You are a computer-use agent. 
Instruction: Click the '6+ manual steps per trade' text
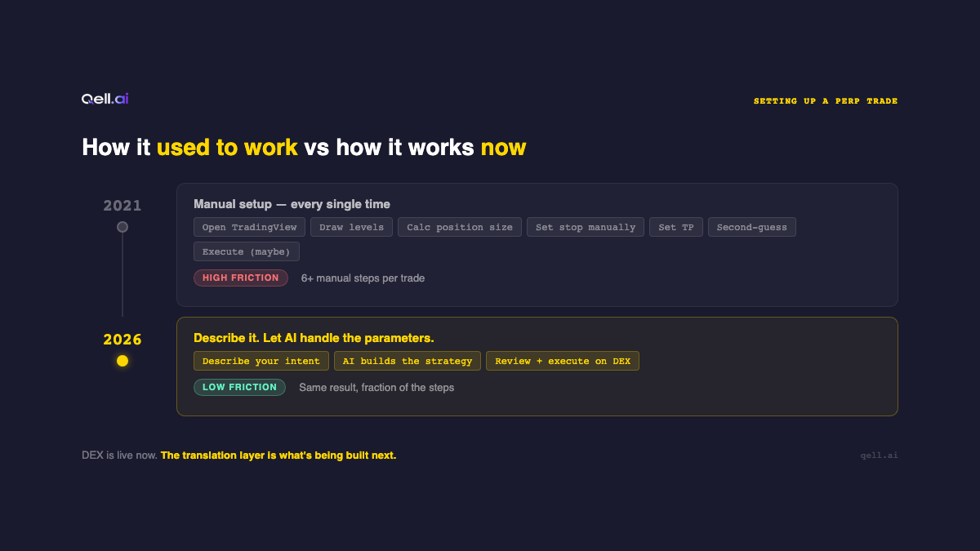tap(363, 278)
